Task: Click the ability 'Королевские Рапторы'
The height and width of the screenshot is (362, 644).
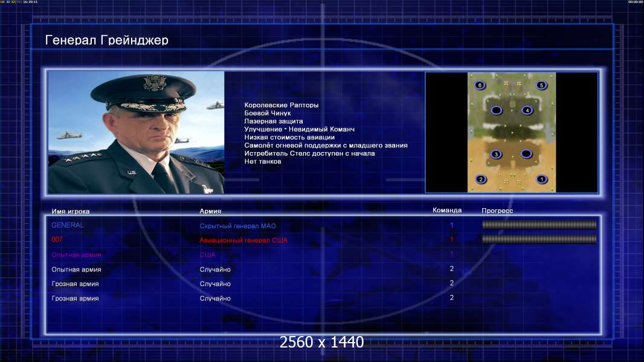Action: click(x=282, y=105)
